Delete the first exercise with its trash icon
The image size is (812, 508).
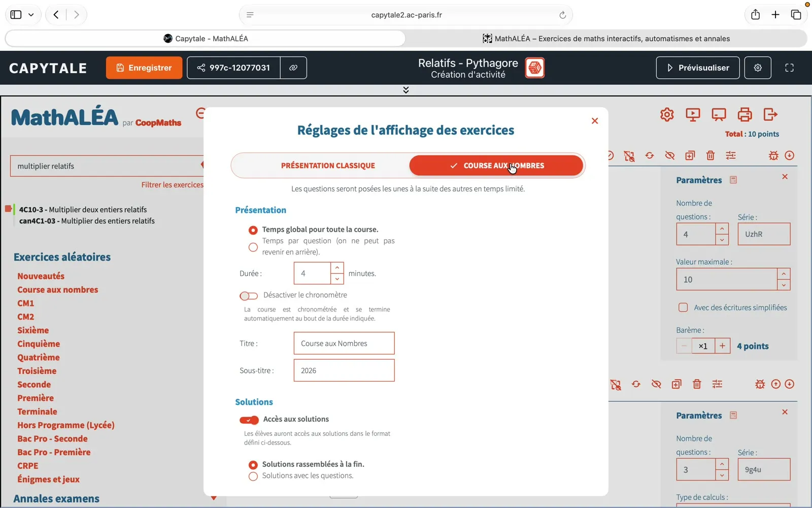point(710,155)
